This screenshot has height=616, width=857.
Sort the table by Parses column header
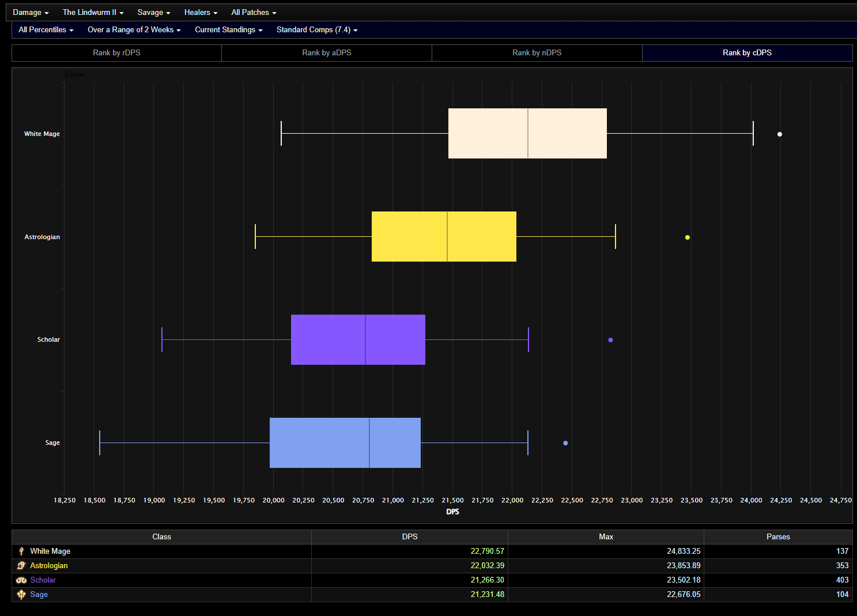(x=779, y=537)
